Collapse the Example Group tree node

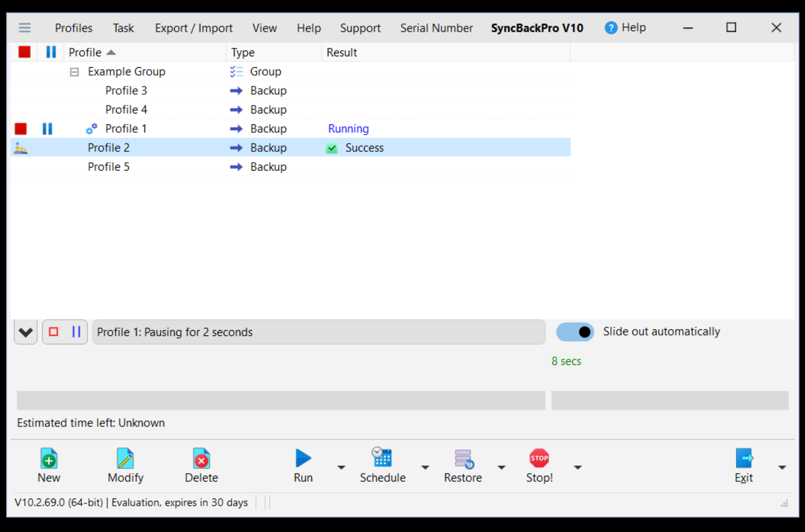tap(74, 72)
